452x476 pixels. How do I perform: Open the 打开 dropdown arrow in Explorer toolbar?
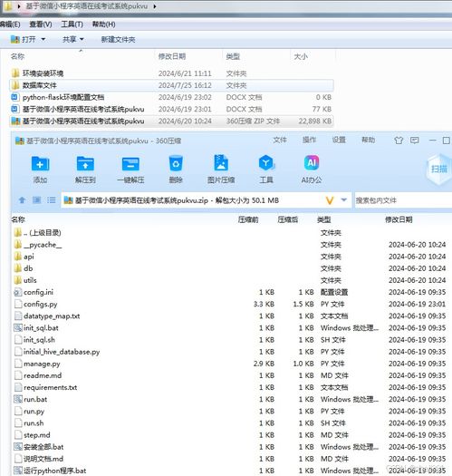pyautogui.click(x=43, y=40)
